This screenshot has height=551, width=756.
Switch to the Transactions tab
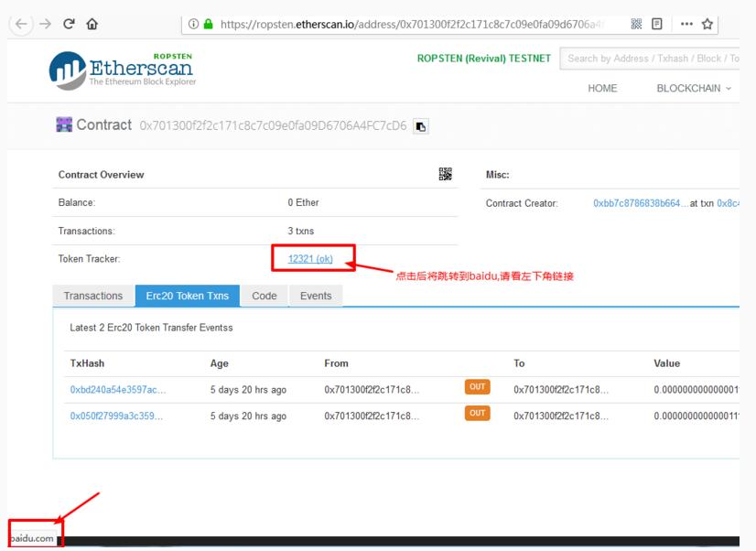point(93,296)
